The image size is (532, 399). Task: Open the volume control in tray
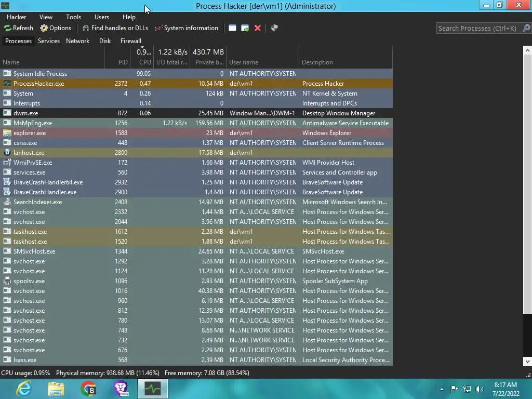click(479, 389)
